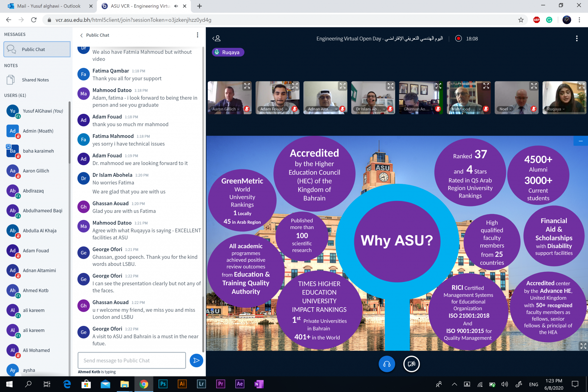Open the Grammarly extension
The image size is (588, 392).
point(549,20)
